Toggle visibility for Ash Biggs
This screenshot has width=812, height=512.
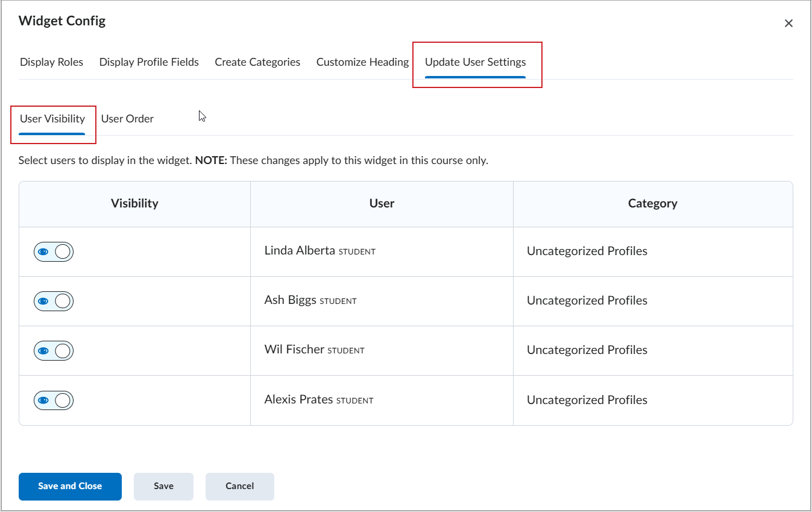(x=54, y=301)
